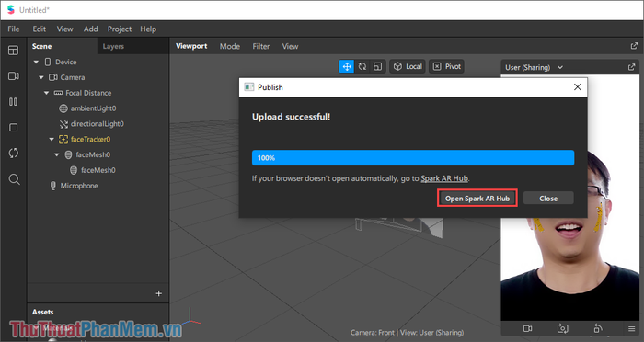Click the simulator video record icon
The image size is (644, 342).
[528, 328]
